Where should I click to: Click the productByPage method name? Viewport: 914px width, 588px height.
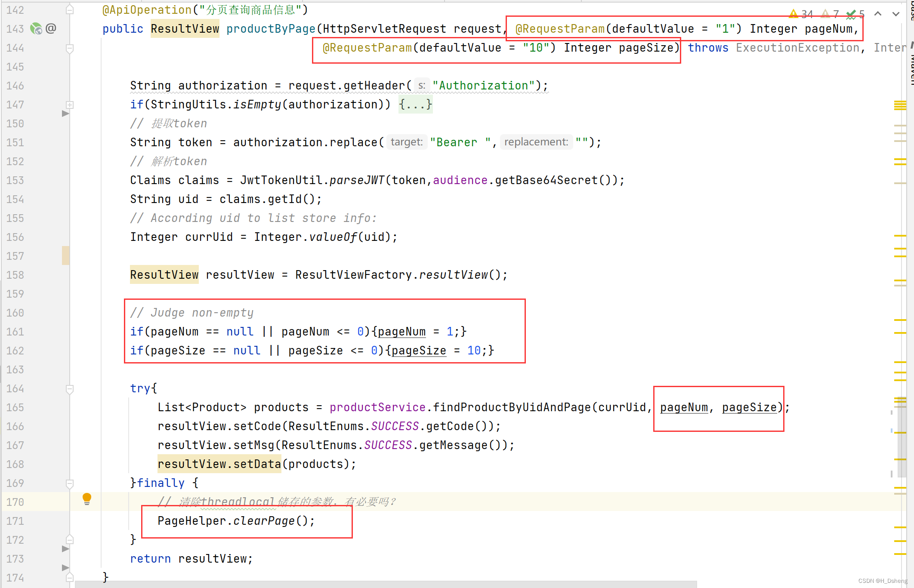pyautogui.click(x=271, y=29)
